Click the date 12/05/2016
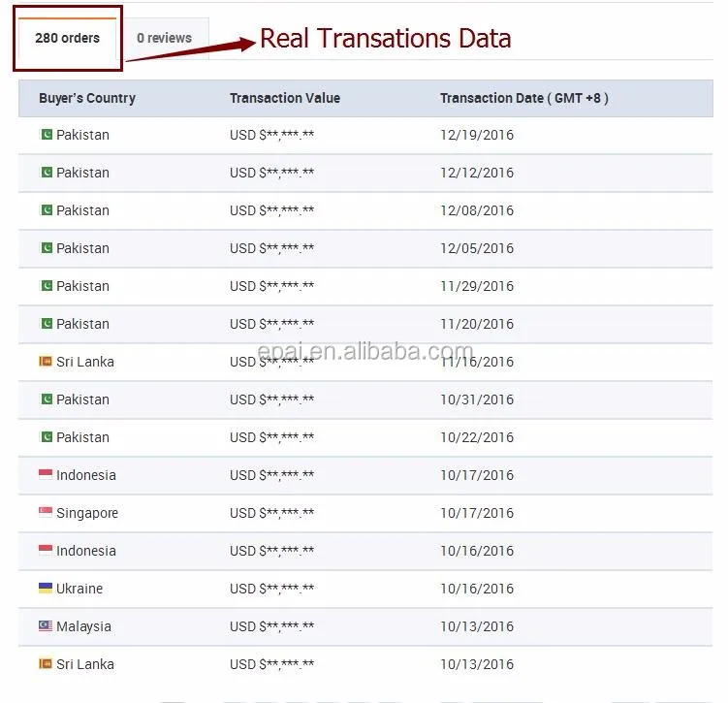 pos(477,248)
